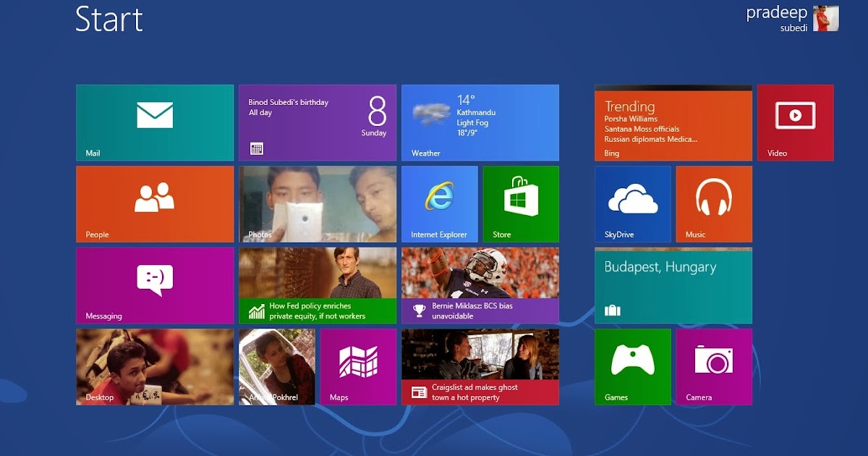
Task: Launch the Video tile
Action: coord(796,122)
